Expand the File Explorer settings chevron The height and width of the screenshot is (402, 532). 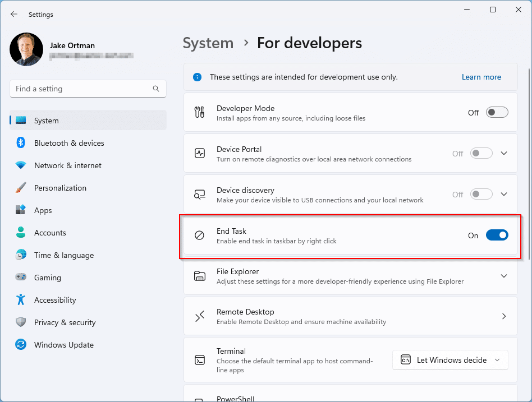(x=504, y=276)
